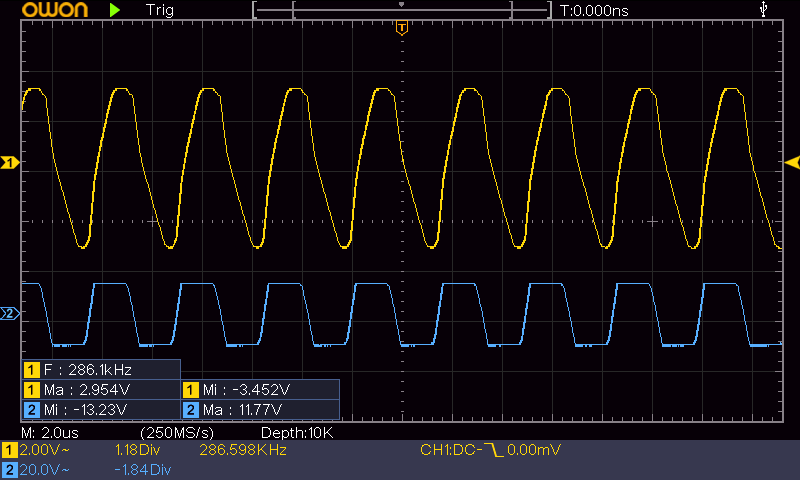800x480 pixels.
Task: Click the 0.00mV trigger level readout
Action: pyautogui.click(x=534, y=450)
